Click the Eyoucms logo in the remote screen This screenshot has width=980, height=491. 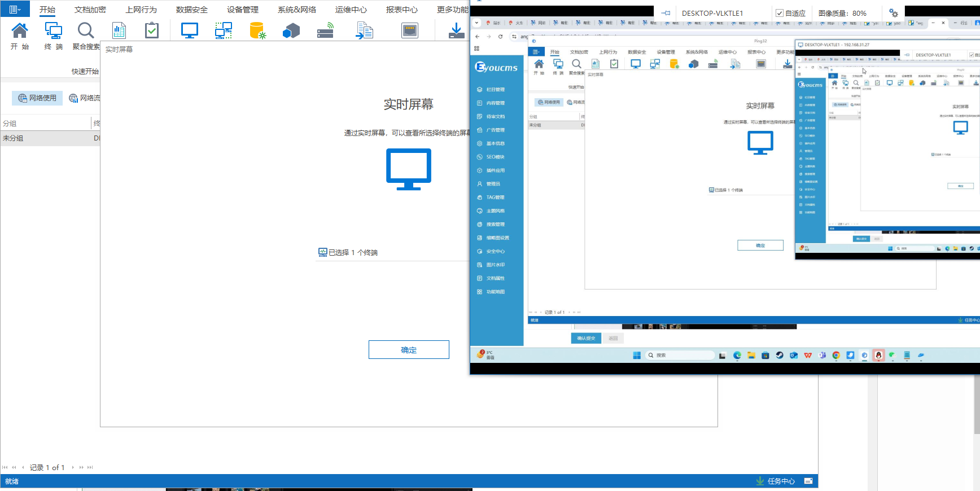tap(497, 67)
